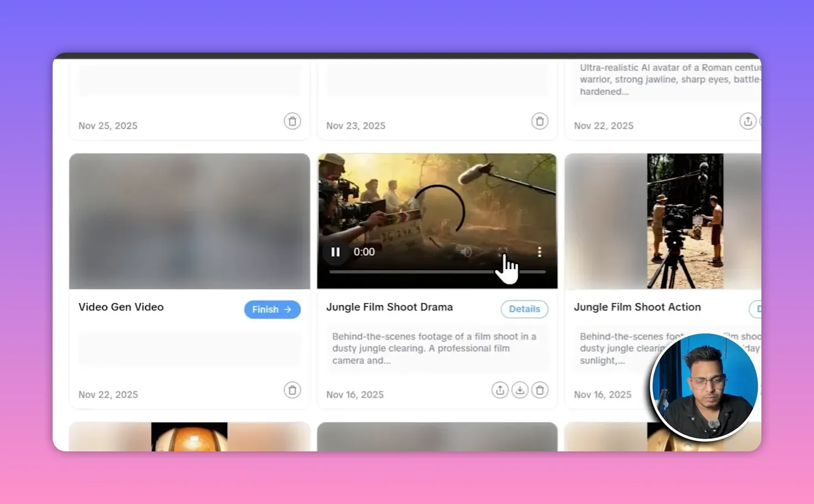Click the Finish button on Video Gen Video
The width and height of the screenshot is (814, 504).
(x=272, y=309)
